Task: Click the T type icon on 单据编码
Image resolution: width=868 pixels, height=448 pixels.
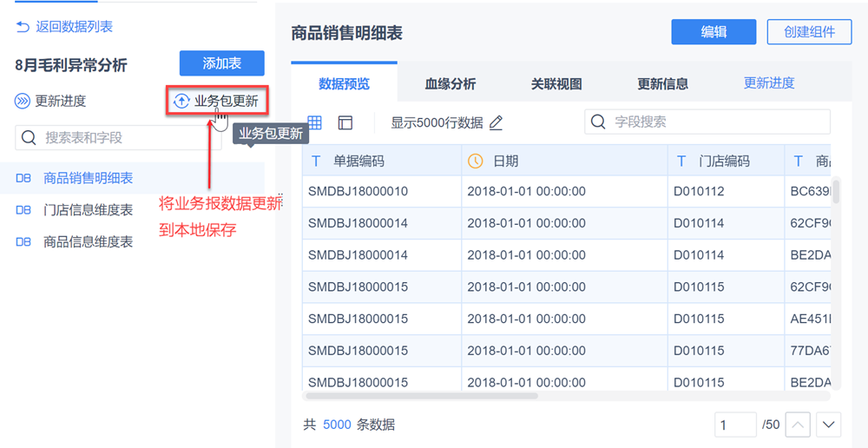Action: (316, 161)
